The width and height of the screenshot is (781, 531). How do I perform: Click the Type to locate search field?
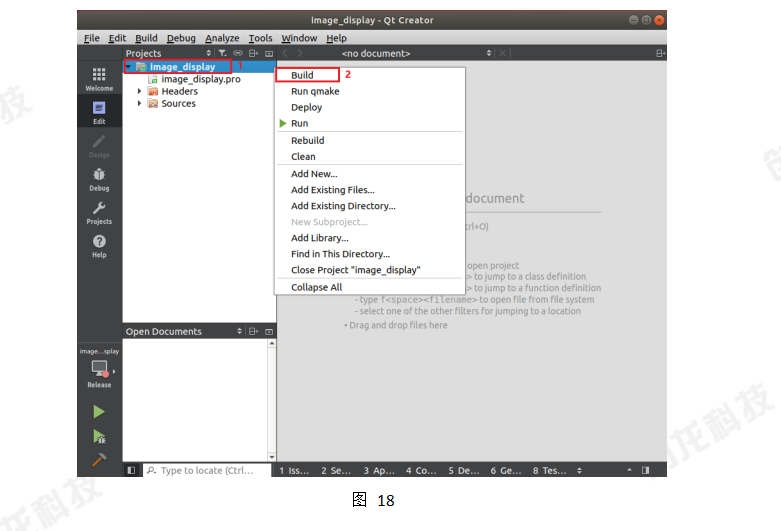(207, 470)
